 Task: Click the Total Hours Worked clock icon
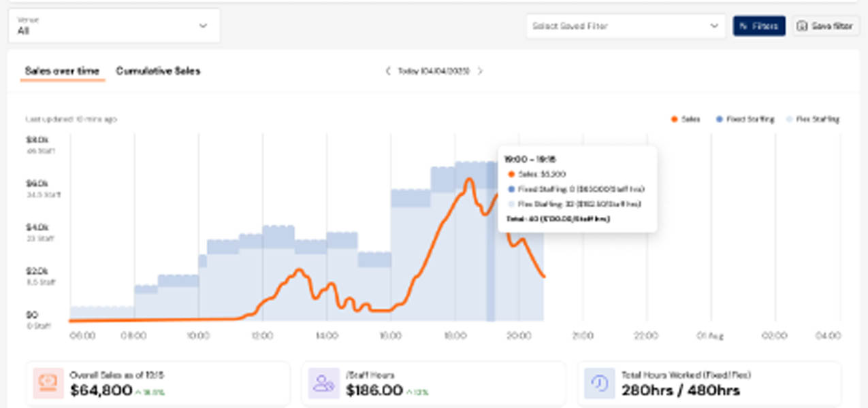coord(599,384)
